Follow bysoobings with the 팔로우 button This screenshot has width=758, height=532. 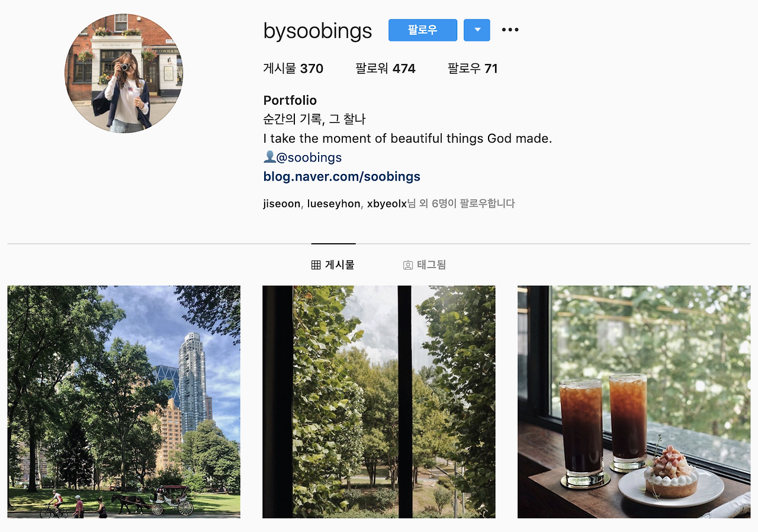point(423,30)
